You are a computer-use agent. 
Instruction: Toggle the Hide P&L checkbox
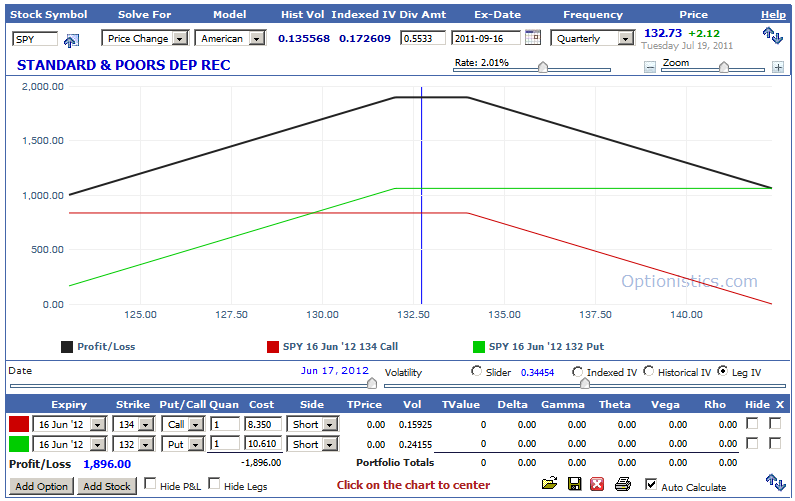150,483
